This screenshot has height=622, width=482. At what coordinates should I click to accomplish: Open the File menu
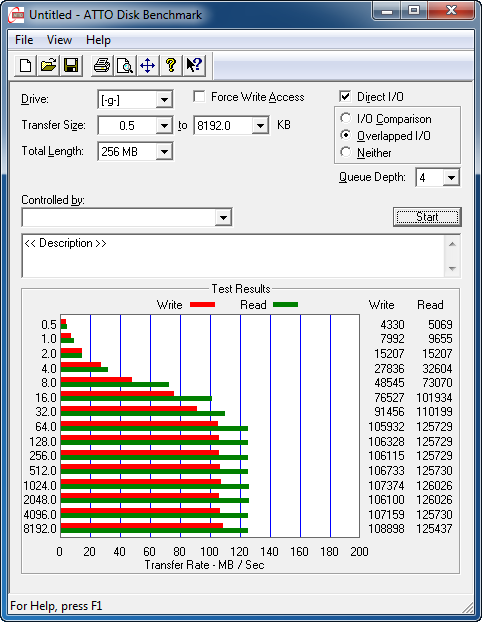click(24, 40)
